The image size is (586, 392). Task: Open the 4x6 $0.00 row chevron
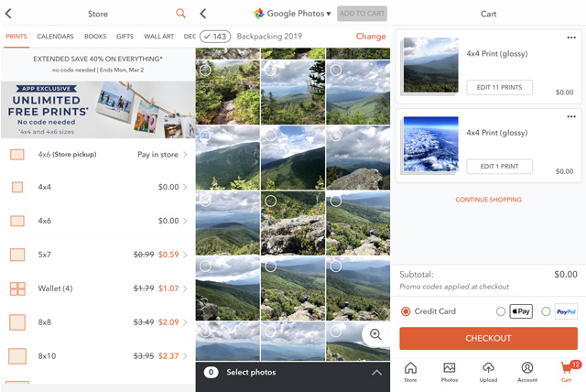[185, 221]
